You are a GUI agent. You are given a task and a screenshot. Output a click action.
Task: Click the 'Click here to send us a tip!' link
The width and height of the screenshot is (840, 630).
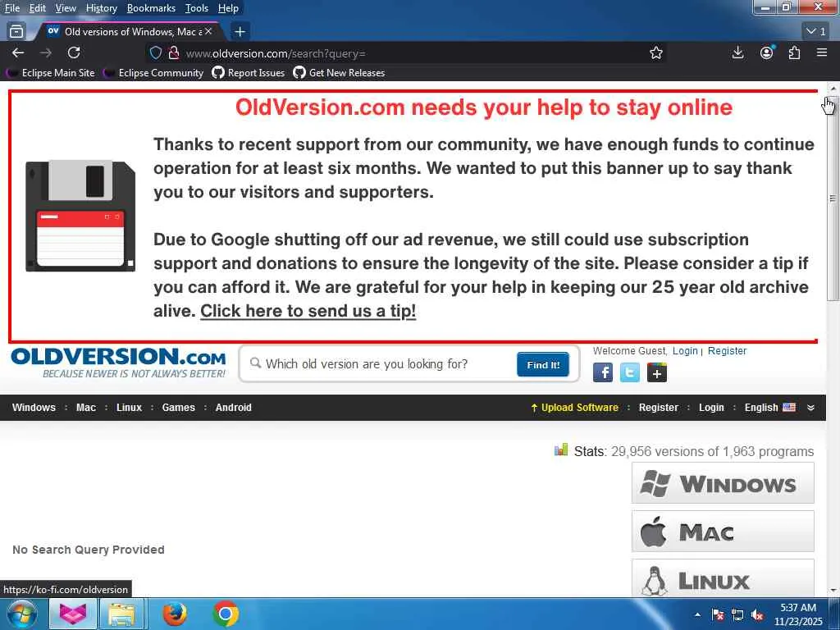tap(308, 311)
